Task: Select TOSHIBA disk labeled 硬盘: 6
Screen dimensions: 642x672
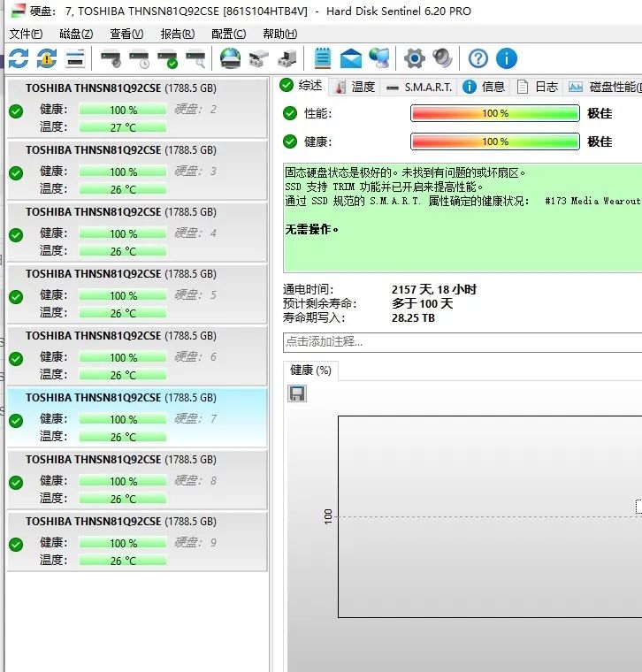Action: (137, 355)
